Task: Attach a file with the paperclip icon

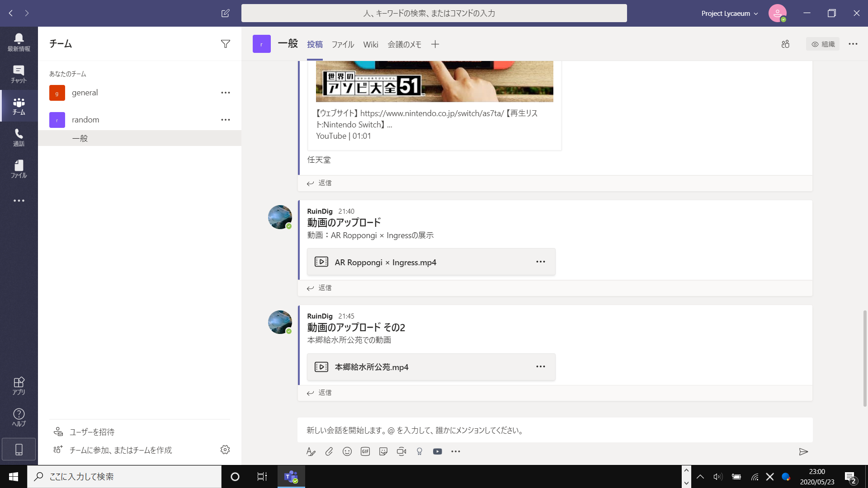Action: click(x=329, y=451)
